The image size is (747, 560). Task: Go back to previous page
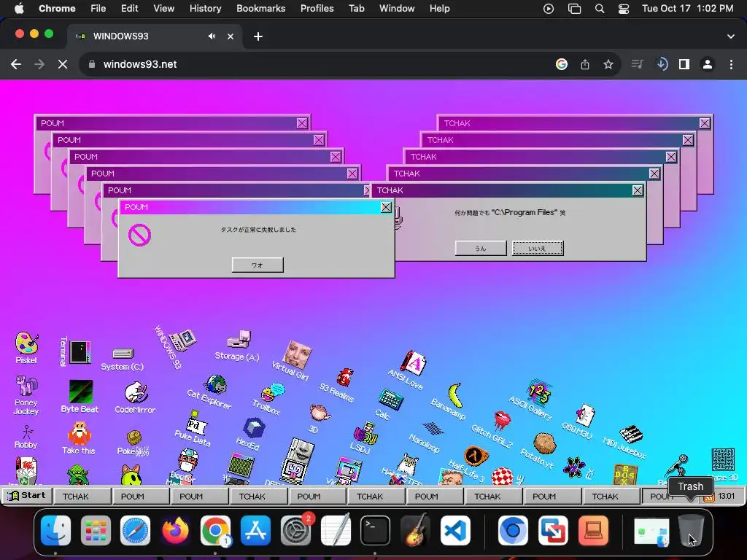coord(16,64)
